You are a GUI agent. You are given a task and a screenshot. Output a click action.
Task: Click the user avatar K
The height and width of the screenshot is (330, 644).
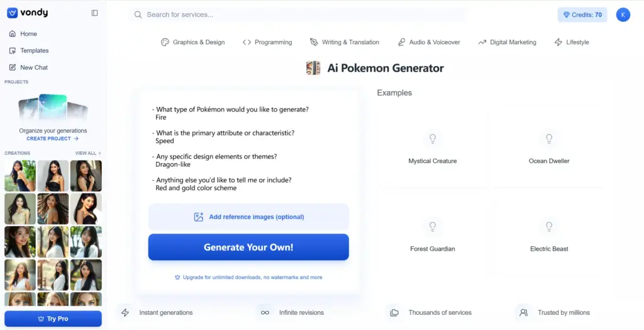623,14
